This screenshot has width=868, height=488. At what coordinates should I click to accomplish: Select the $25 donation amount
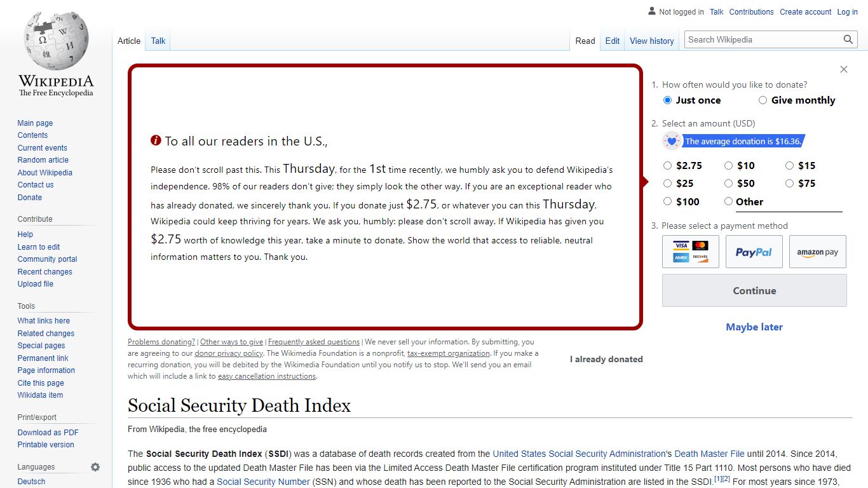[x=667, y=184]
